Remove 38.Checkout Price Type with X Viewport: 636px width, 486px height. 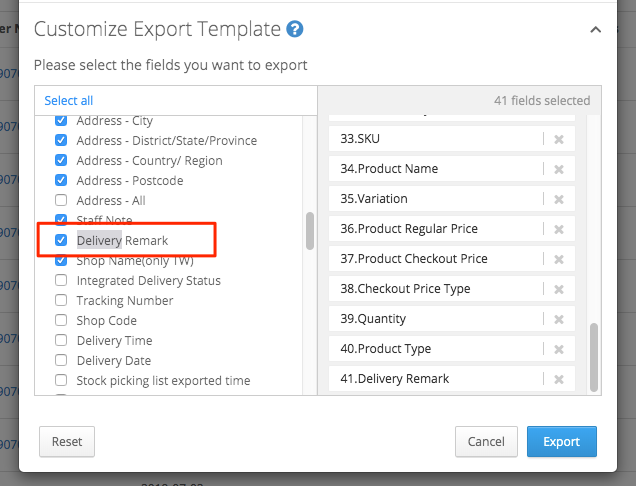(559, 289)
